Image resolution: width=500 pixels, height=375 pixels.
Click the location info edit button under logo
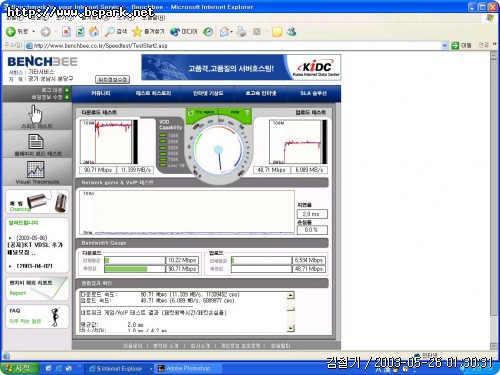[x=112, y=80]
